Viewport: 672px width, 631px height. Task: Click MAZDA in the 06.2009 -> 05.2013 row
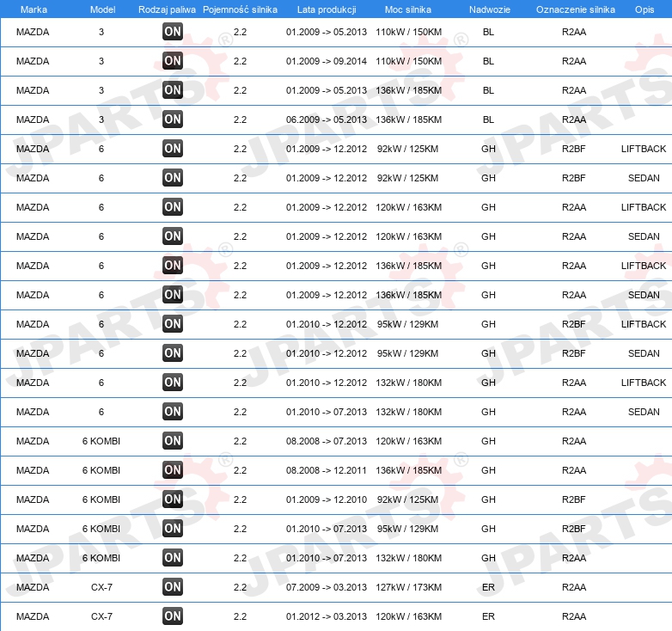(33, 119)
